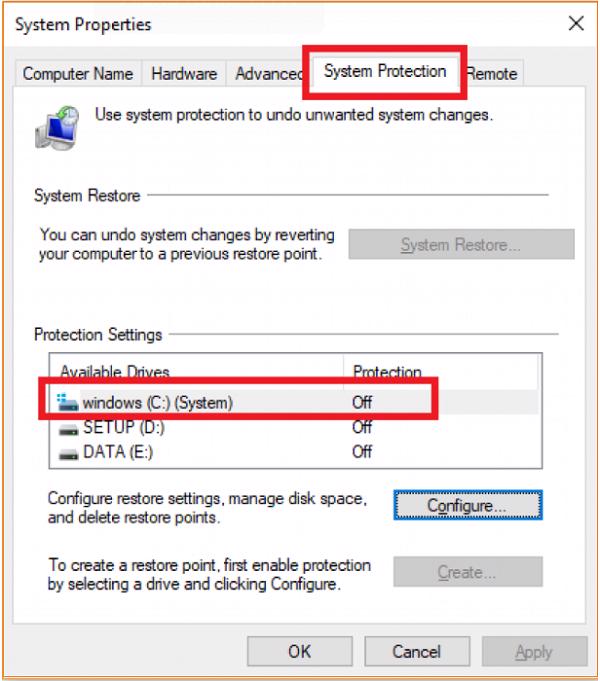Screen dimensions: 600x681
Task: Confirm with the OK button
Action: point(300,651)
